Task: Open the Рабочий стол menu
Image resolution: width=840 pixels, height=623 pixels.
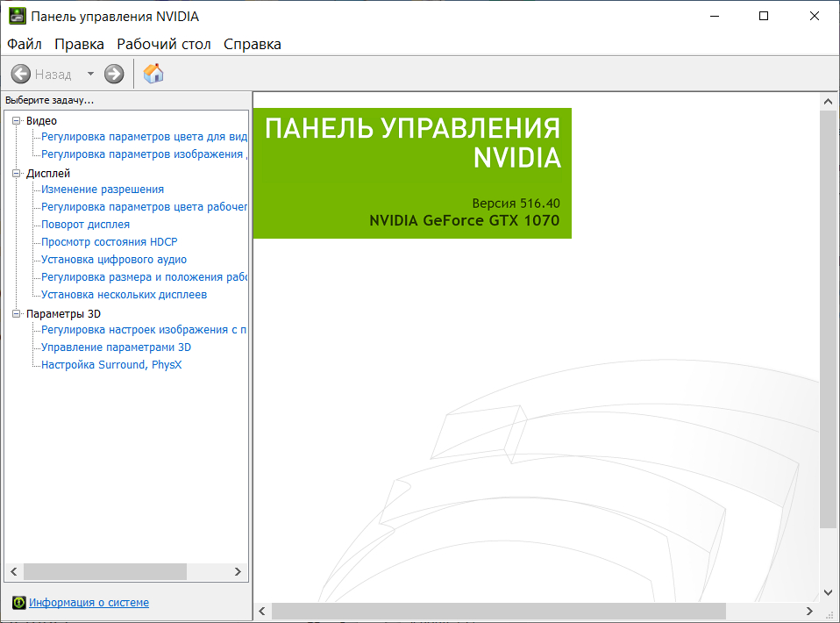Action: click(164, 44)
